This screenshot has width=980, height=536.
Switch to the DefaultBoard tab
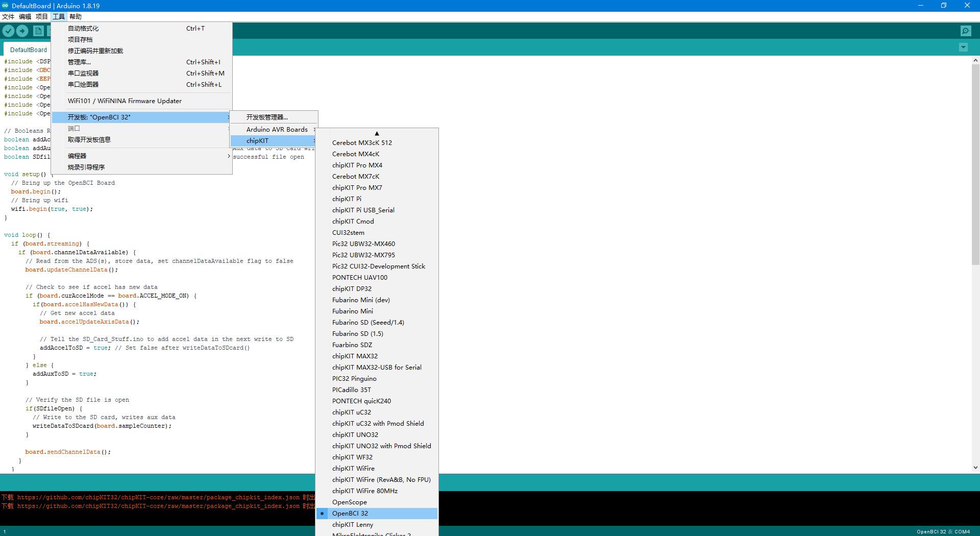point(28,49)
